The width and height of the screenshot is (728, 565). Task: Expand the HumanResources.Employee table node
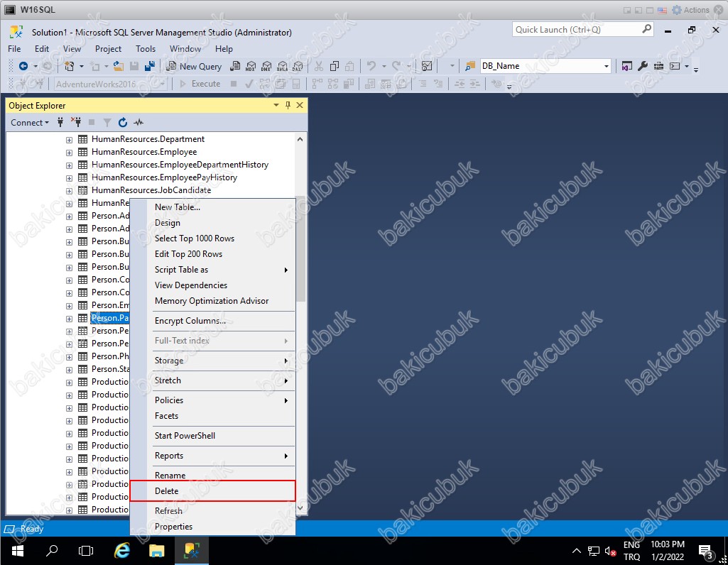pos(69,153)
